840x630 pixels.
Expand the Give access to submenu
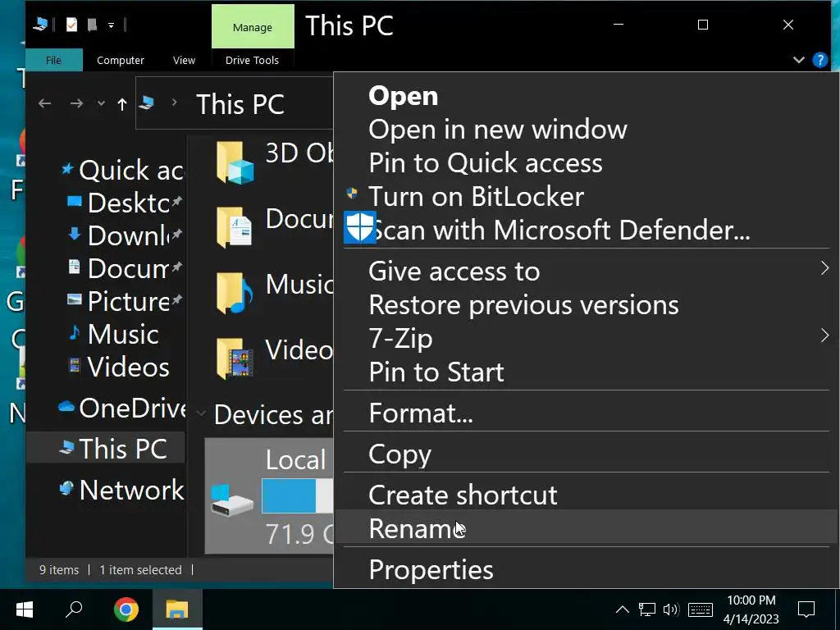tap(586, 271)
